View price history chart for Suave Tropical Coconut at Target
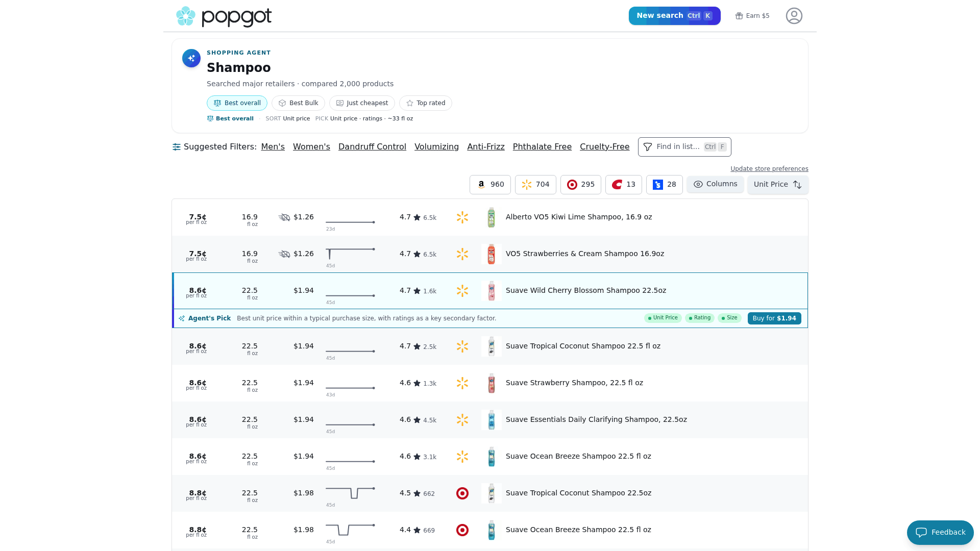 (350, 493)
